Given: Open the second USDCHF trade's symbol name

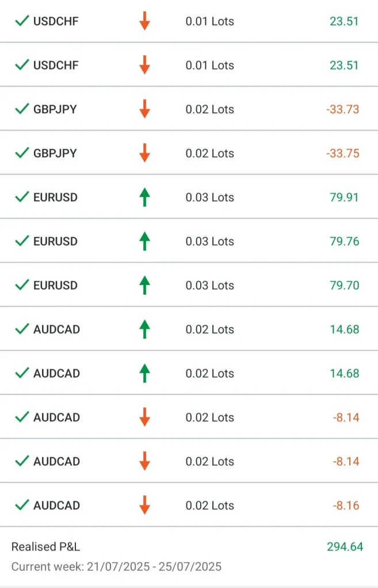Looking at the screenshot, I should coord(56,66).
